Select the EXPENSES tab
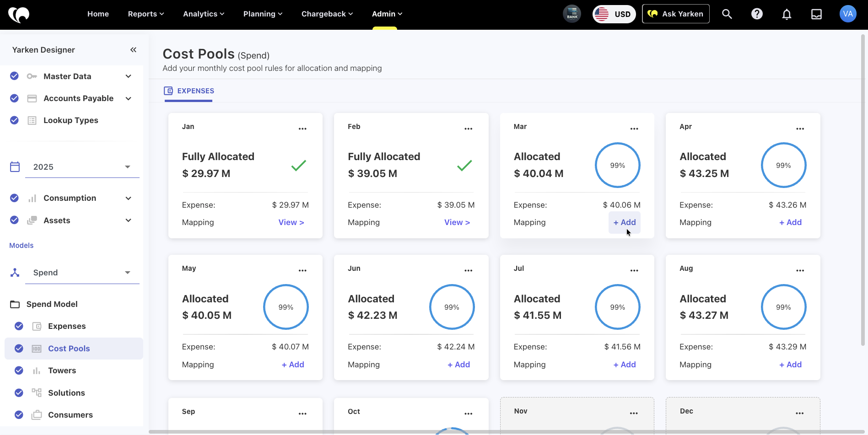 (189, 91)
